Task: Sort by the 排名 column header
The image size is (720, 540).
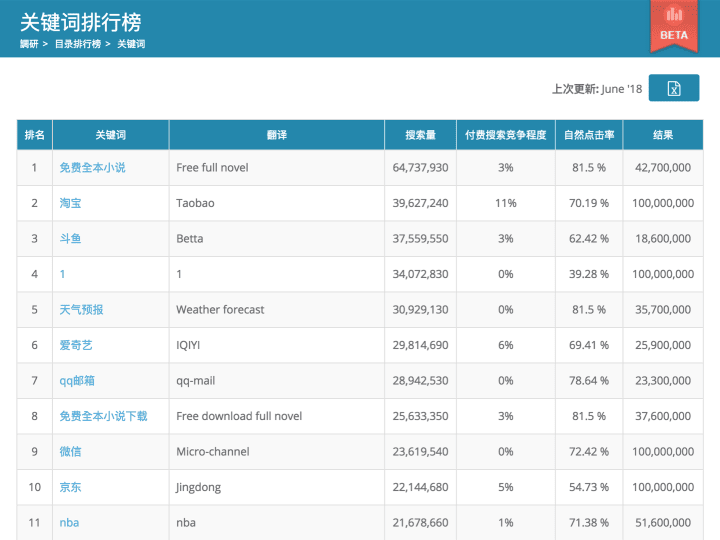Action: point(34,135)
